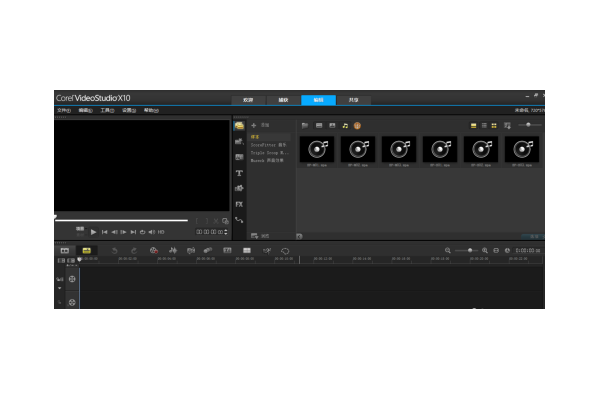This screenshot has height=400, width=600.
Task: Click the plus icon to add a library folder
Action: pos(253,126)
